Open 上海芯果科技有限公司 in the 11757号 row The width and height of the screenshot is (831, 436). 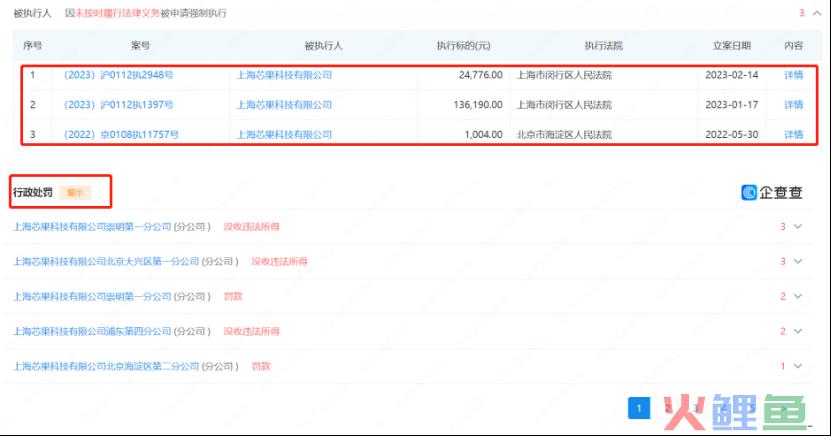pos(284,135)
